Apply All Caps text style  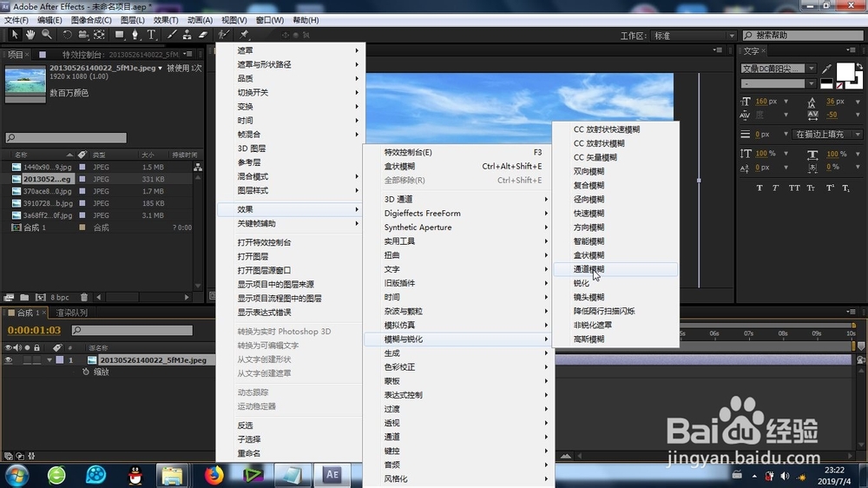pyautogui.click(x=794, y=188)
